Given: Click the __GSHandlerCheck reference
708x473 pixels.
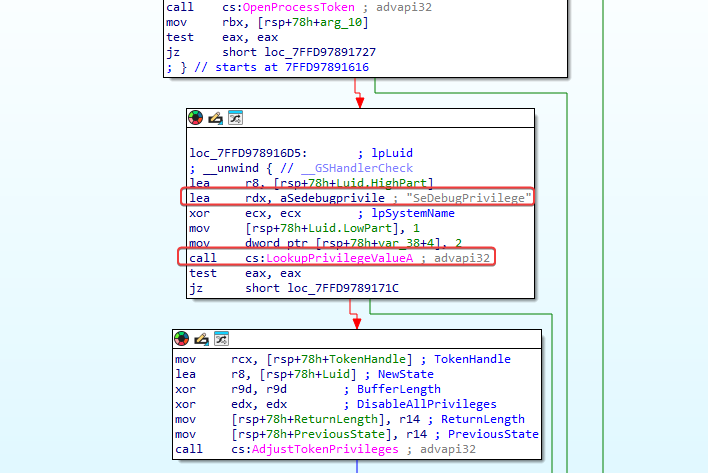Looking at the screenshot, I should (x=357, y=168).
